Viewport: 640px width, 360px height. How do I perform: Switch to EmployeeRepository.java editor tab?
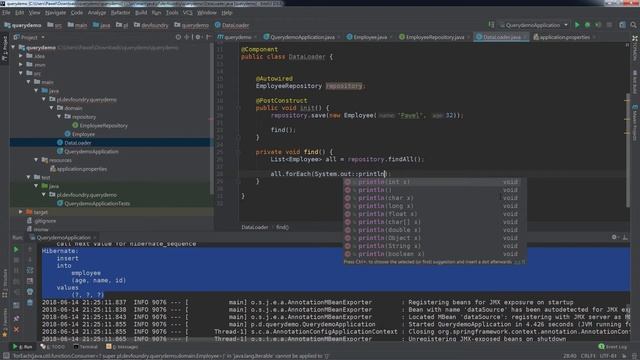click(x=435, y=37)
